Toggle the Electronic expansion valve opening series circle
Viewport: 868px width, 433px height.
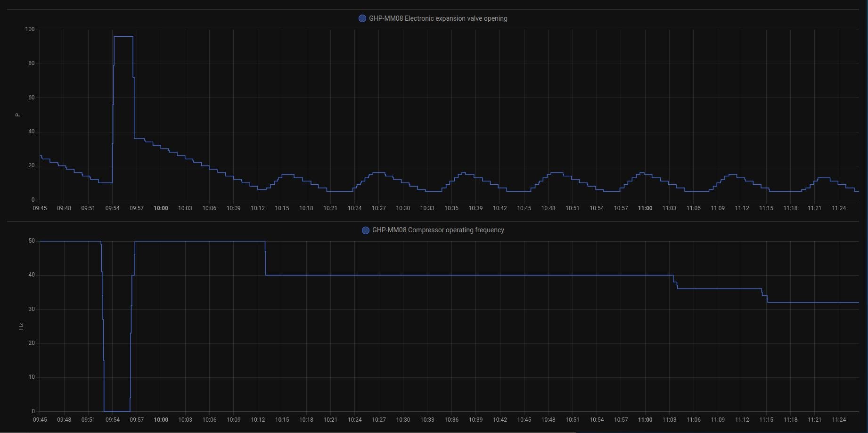pyautogui.click(x=362, y=18)
